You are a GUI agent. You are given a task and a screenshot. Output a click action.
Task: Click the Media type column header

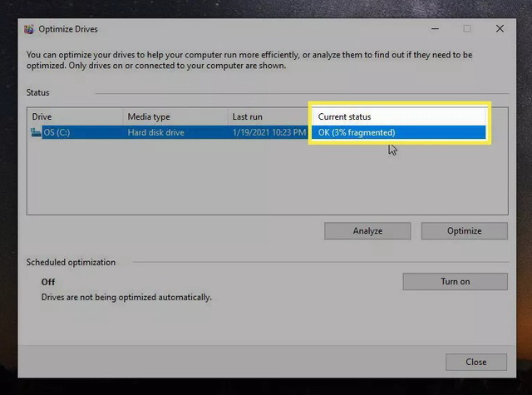coord(175,117)
